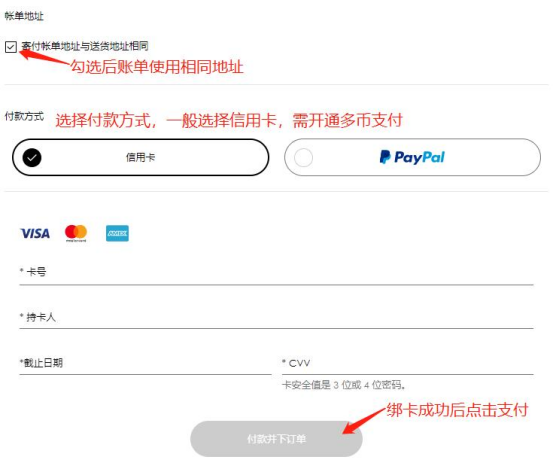Image resolution: width=554 pixels, height=470 pixels.
Task: Click the 截止日期 expiry date field
Action: (145, 363)
